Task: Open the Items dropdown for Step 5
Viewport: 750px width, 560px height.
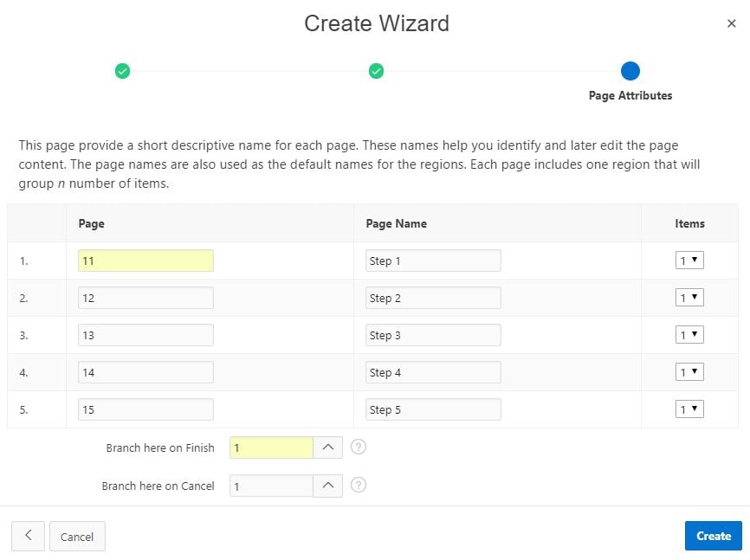Action: click(689, 409)
